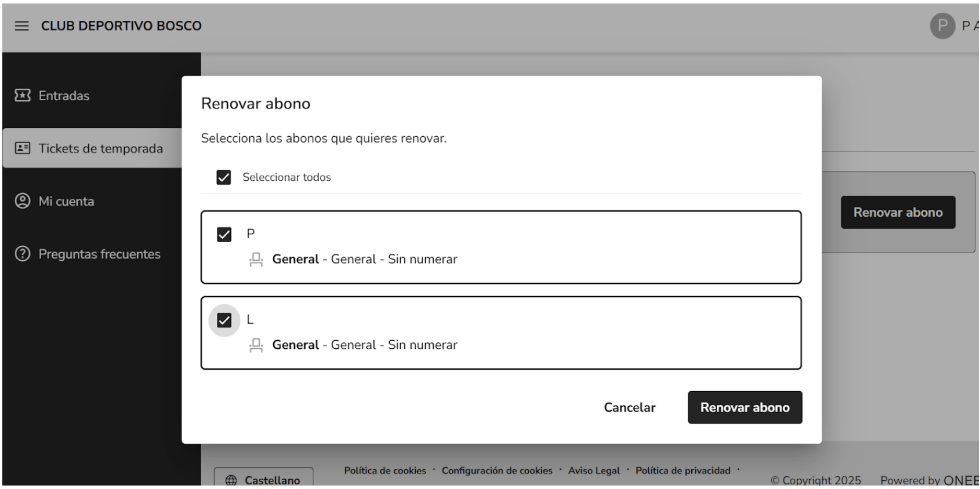Go to Entradas in the sidebar

(x=64, y=96)
